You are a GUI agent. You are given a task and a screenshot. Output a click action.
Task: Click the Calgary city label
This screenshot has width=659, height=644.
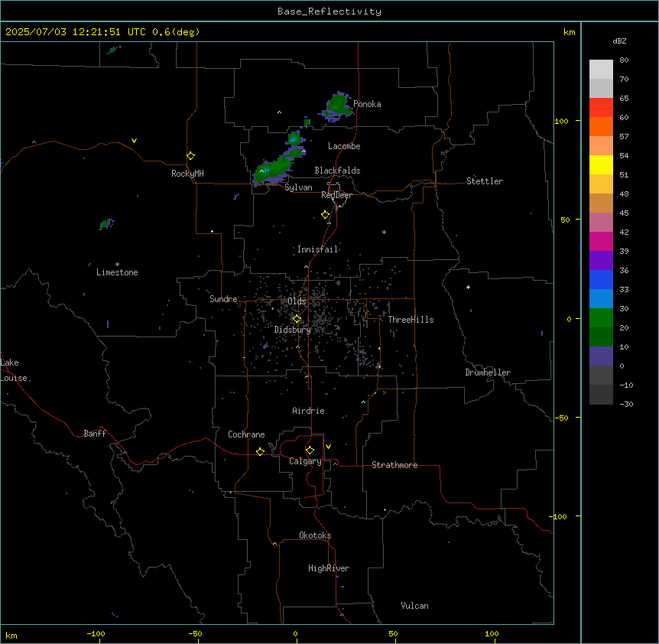(305, 461)
